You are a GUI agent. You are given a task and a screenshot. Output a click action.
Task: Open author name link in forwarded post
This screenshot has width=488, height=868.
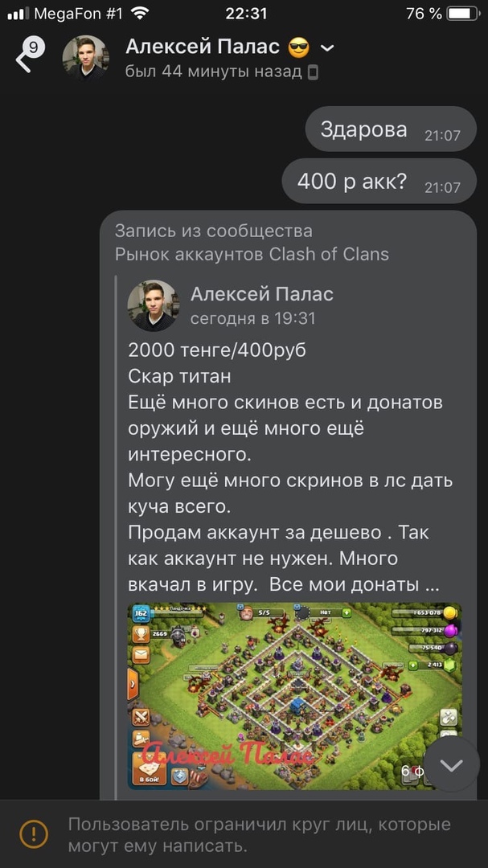tap(262, 294)
